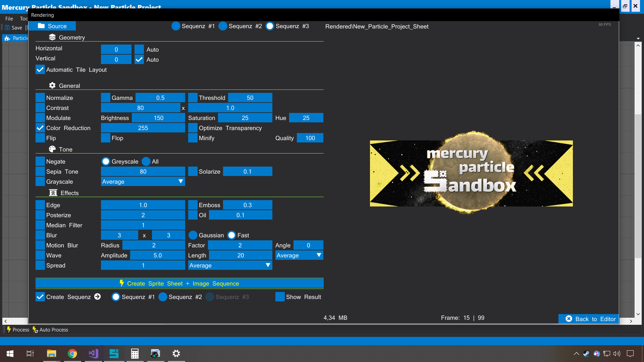The image size is (644, 362).
Task: Run the Process command in the status bar
Action: tap(18, 329)
